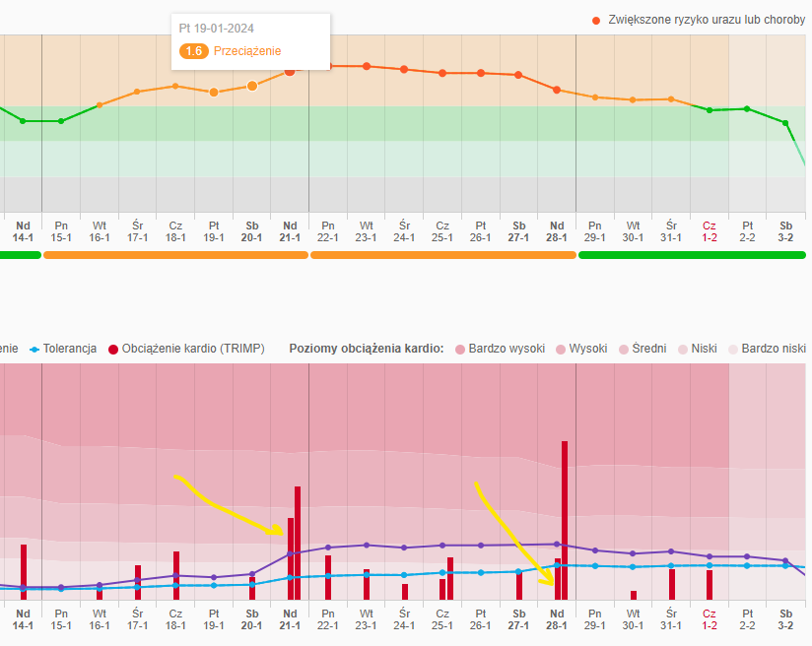The height and width of the screenshot is (646, 812).
Task: Click the 'Bardzo niski' load level legend dot
Action: pos(732,349)
